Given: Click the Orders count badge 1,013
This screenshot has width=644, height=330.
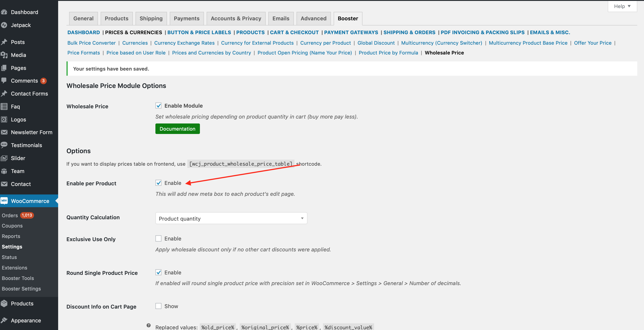Looking at the screenshot, I should pos(27,215).
